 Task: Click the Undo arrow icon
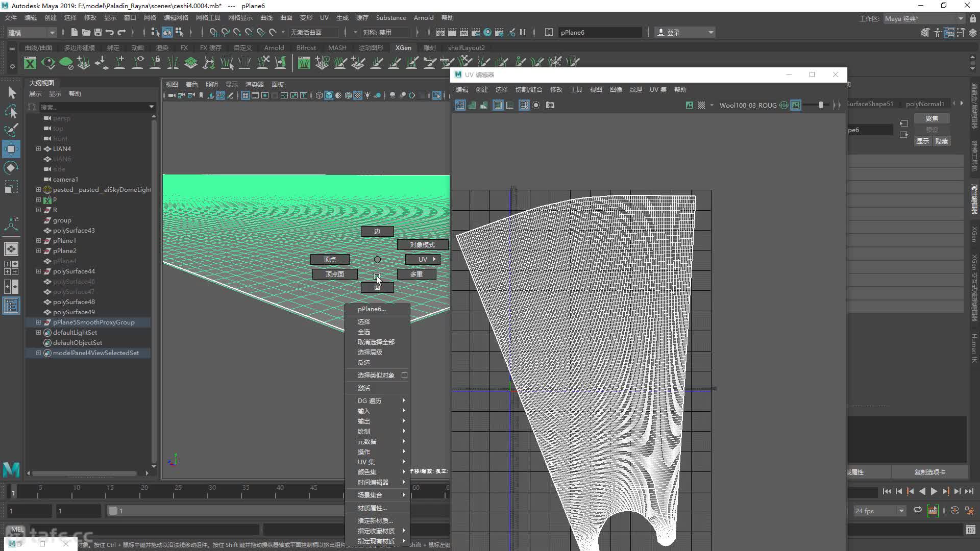tap(110, 32)
